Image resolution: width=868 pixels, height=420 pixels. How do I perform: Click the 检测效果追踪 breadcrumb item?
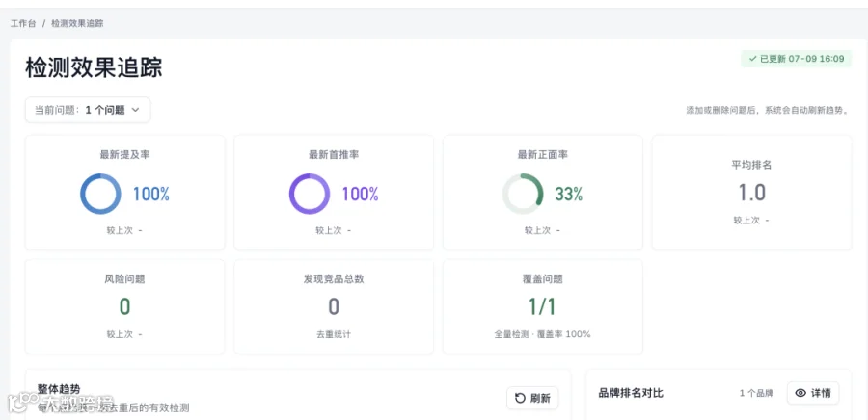77,24
